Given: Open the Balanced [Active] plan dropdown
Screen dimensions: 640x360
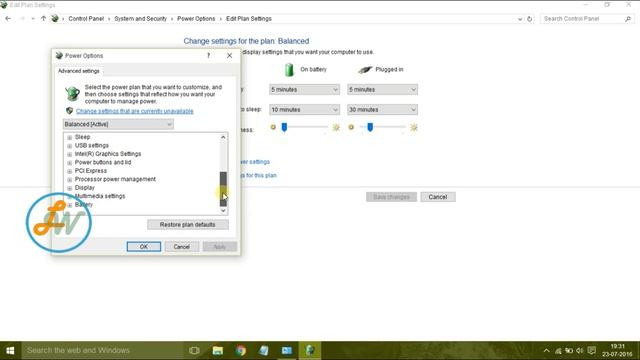Looking at the screenshot, I should click(118, 124).
